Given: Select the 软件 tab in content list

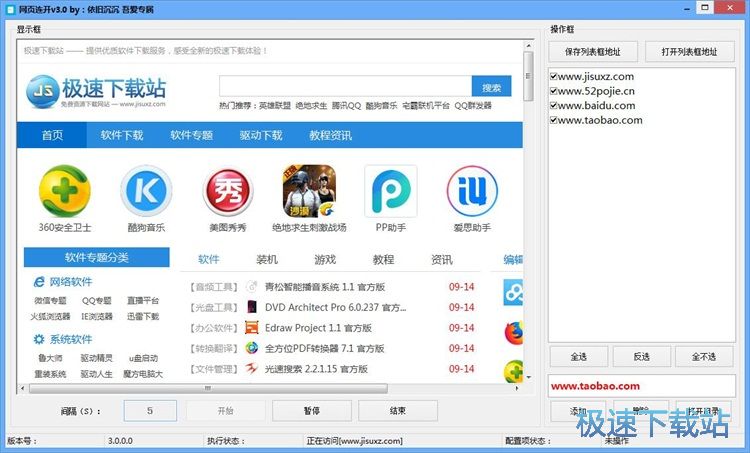Looking at the screenshot, I should coord(209,259).
